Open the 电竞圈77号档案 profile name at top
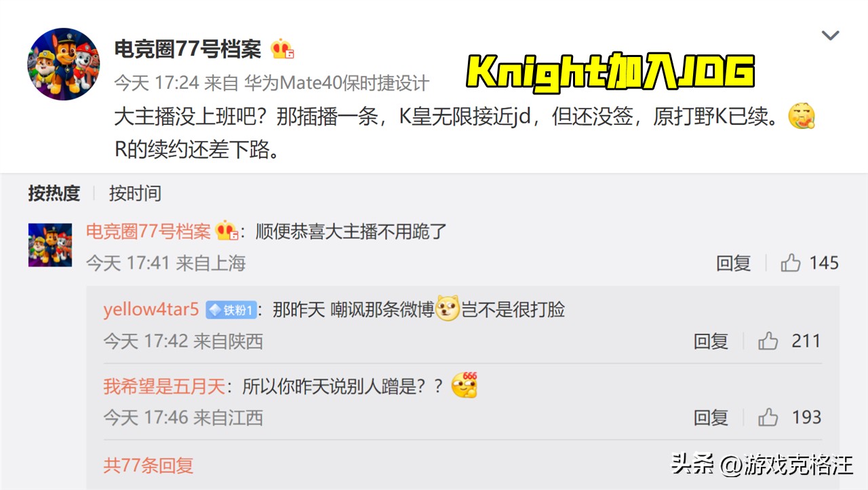This screenshot has height=490, width=868. coord(188,49)
